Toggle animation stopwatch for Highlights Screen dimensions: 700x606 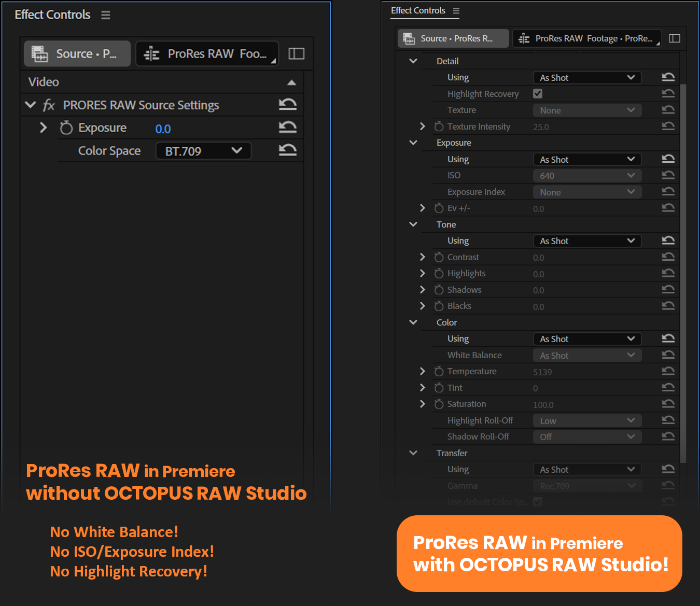(x=439, y=273)
